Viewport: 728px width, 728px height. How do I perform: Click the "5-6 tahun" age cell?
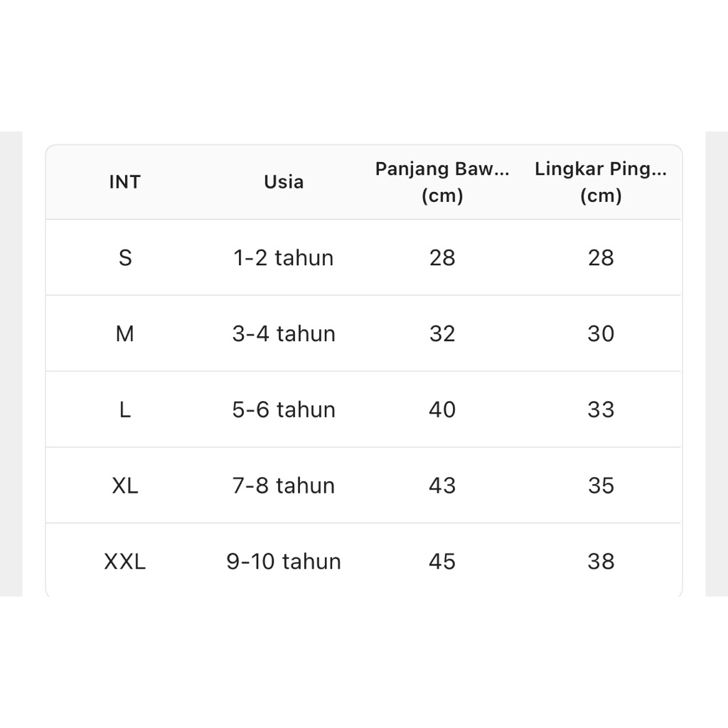(284, 409)
